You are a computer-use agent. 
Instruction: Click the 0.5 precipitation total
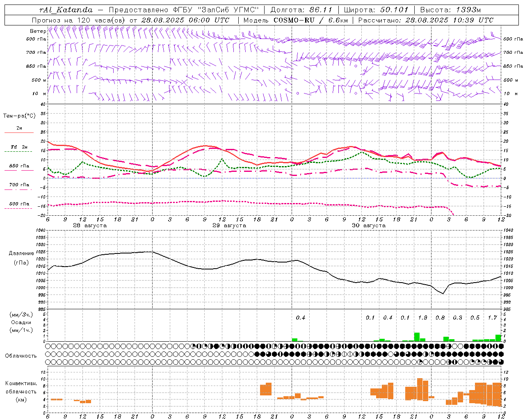(475, 317)
